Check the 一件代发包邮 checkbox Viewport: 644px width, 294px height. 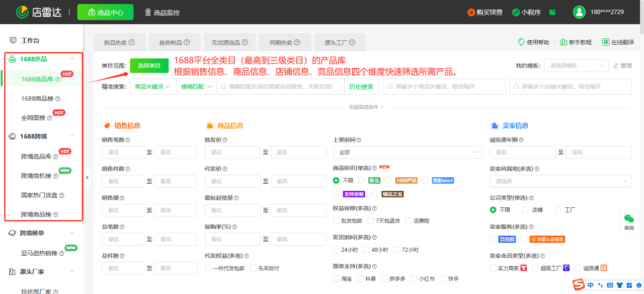208,268
